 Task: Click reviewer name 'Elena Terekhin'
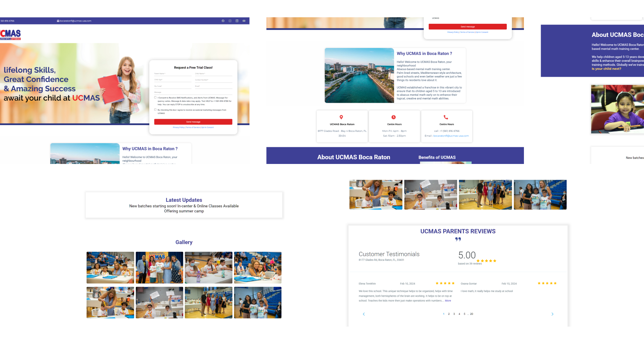[367, 284]
